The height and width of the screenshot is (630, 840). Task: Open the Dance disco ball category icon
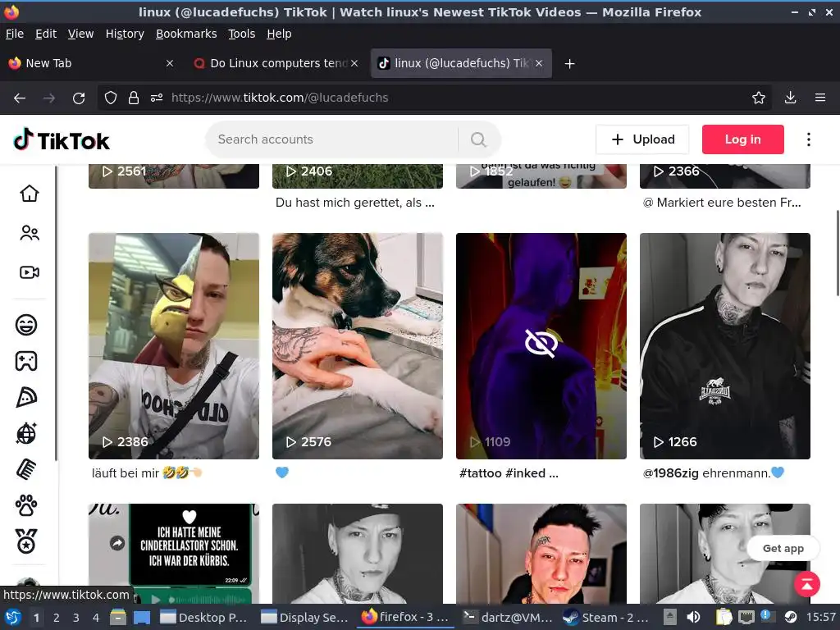(x=26, y=433)
